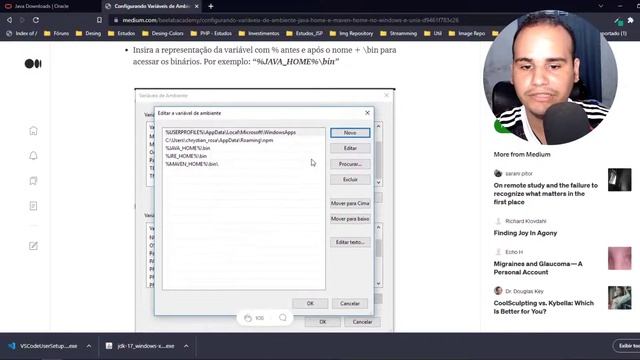Open a new browser tab with plus icon
640x360 pixels.
tap(211, 6)
